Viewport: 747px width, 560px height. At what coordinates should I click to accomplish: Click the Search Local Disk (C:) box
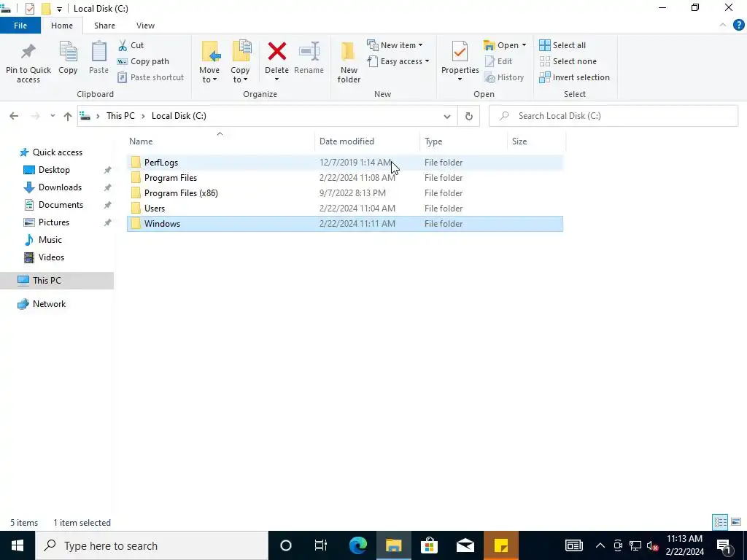[614, 116]
